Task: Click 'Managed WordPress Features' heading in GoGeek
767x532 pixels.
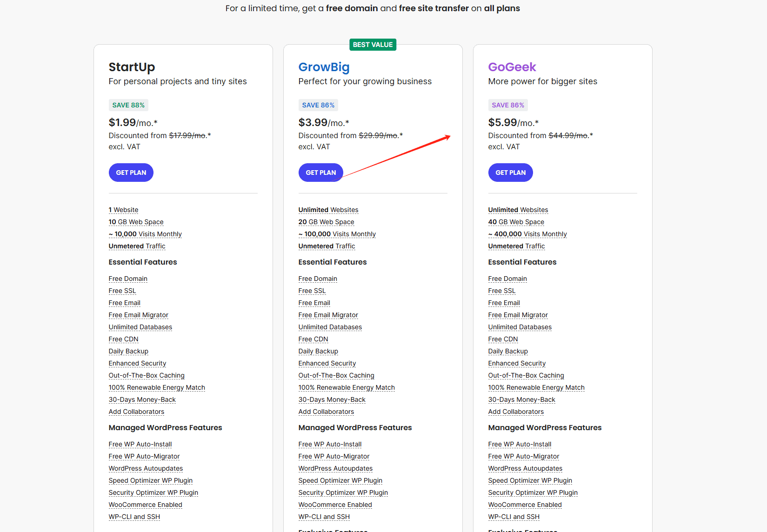Action: pos(545,427)
